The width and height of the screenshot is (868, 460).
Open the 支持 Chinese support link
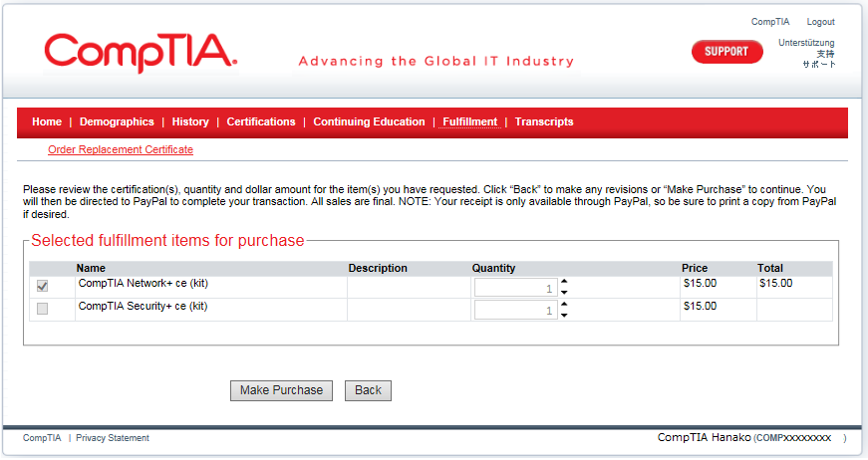[x=825, y=54]
